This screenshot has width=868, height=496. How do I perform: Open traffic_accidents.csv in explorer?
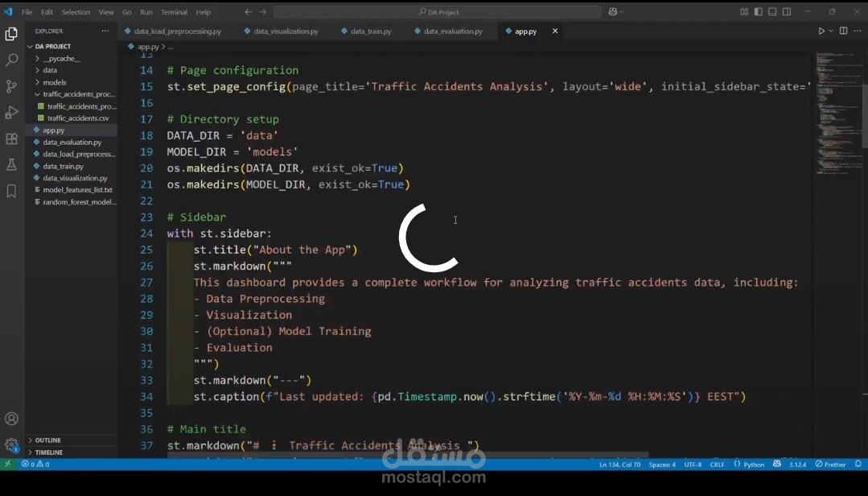click(77, 118)
